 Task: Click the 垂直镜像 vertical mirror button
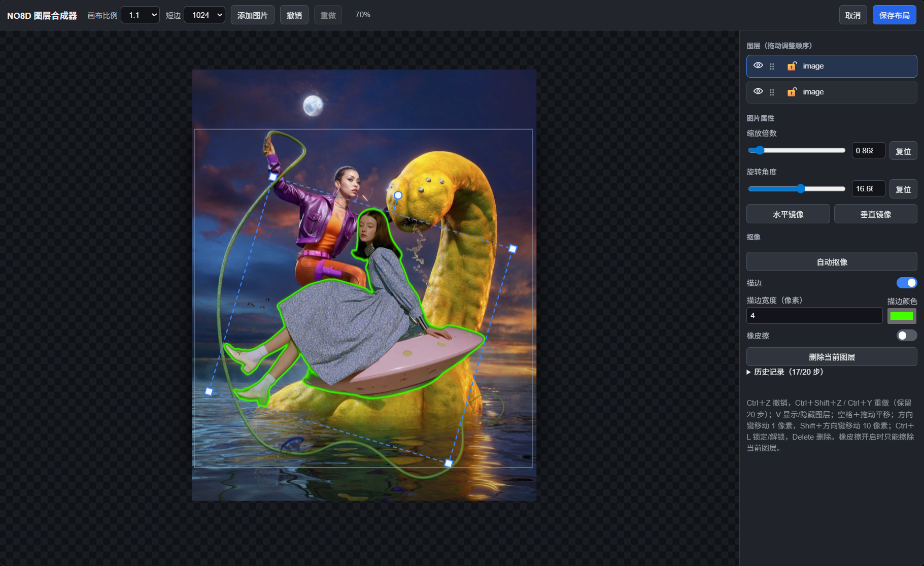(876, 214)
